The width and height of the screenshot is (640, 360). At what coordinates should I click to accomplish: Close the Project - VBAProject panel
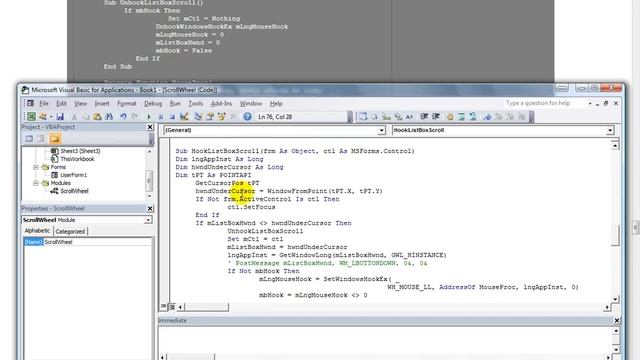pyautogui.click(x=150, y=127)
